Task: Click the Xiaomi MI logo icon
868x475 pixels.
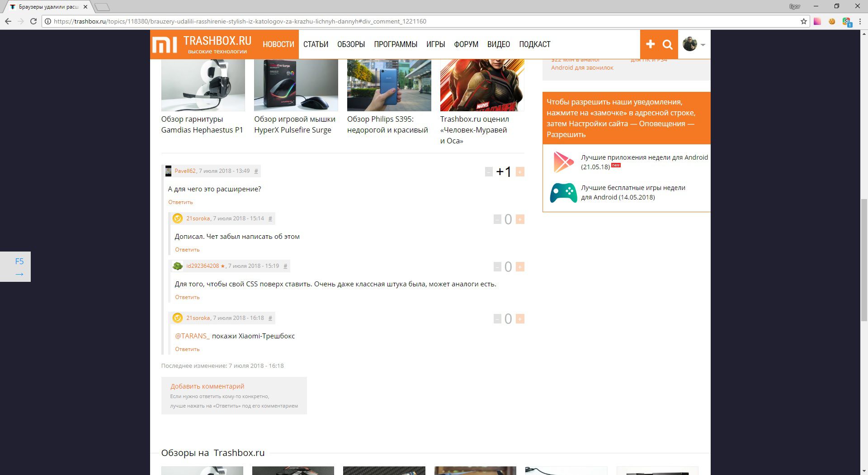Action: 165,45
